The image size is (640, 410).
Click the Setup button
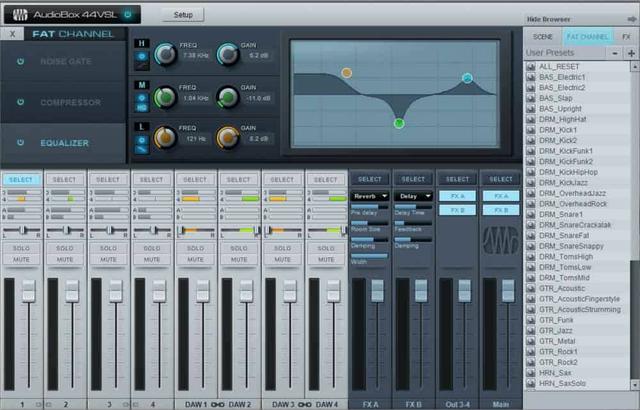pyautogui.click(x=183, y=15)
